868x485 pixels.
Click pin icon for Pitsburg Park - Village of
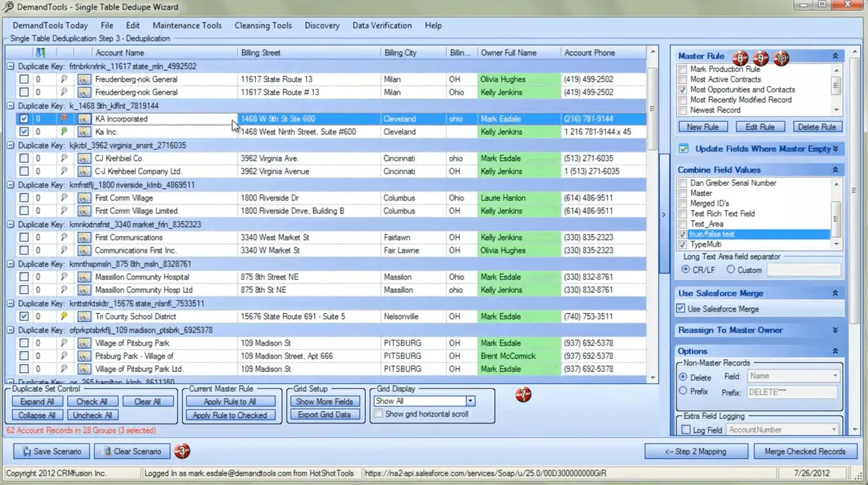point(64,356)
